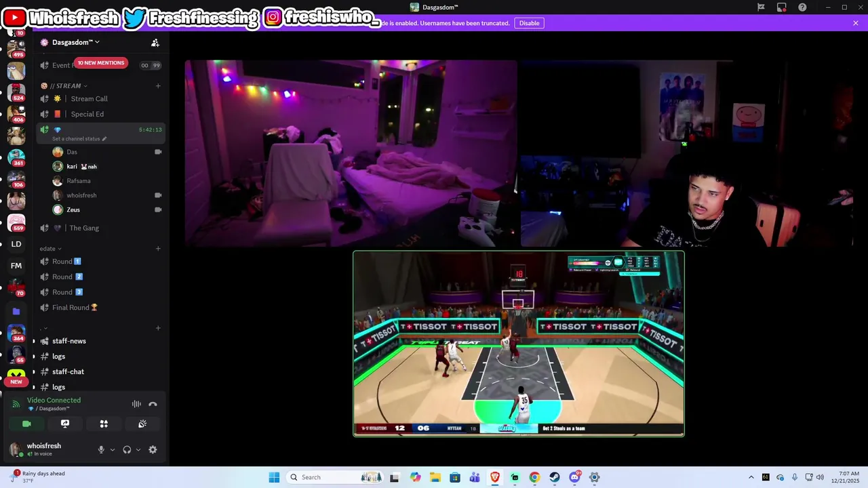Open Google Chrome from the taskbar
The height and width of the screenshot is (488, 868).
pyautogui.click(x=534, y=477)
